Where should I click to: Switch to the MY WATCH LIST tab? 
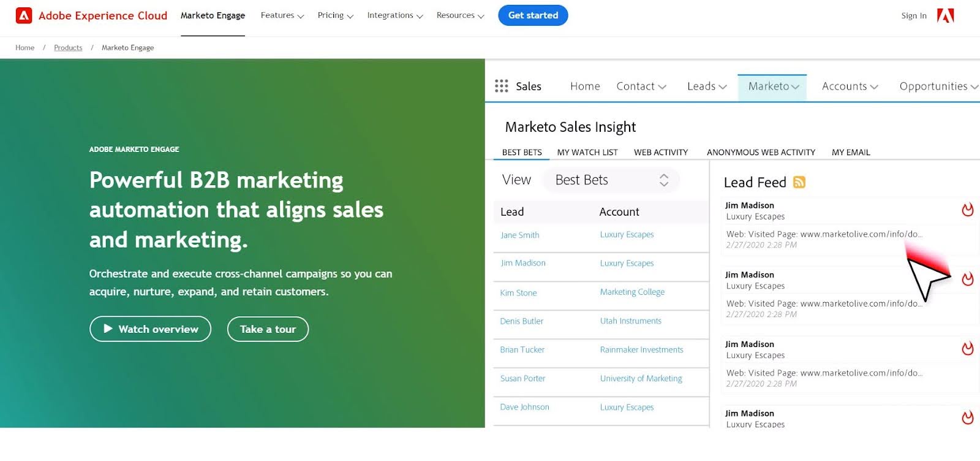pyautogui.click(x=587, y=152)
